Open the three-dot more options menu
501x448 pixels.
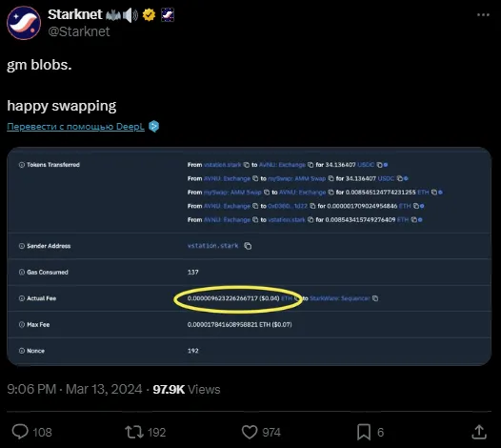pyautogui.click(x=483, y=14)
